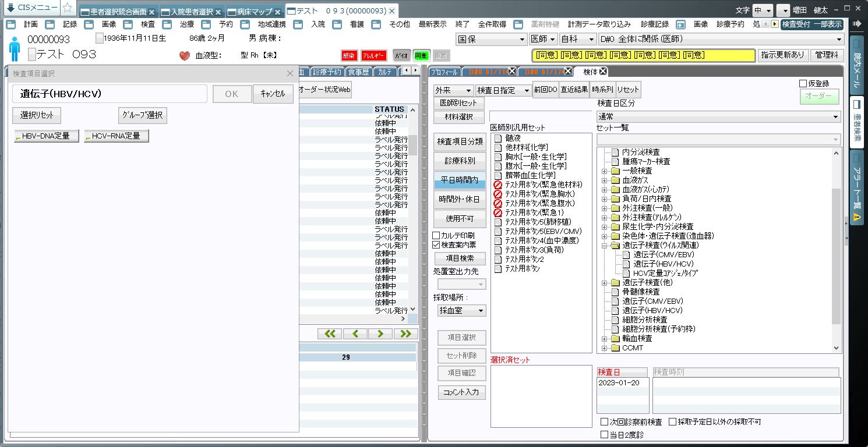Open the 採取場所 採血室 dropdown
The height and width of the screenshot is (447, 868).
[x=462, y=311]
